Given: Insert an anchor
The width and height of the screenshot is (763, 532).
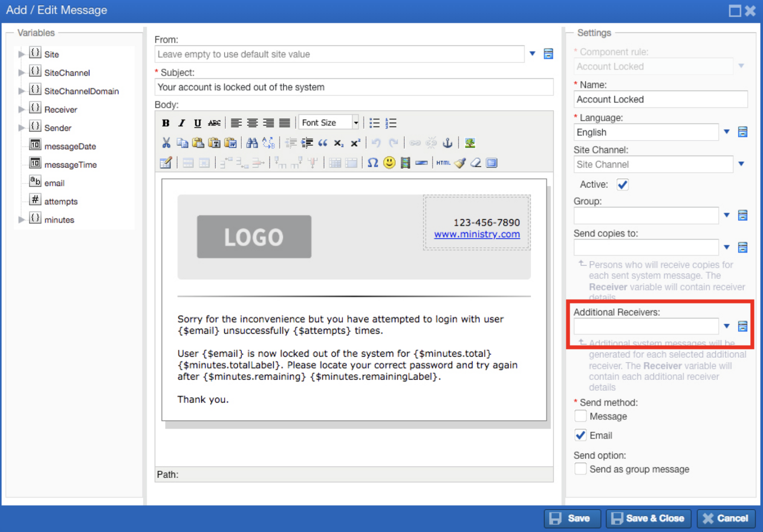Looking at the screenshot, I should pos(448,143).
